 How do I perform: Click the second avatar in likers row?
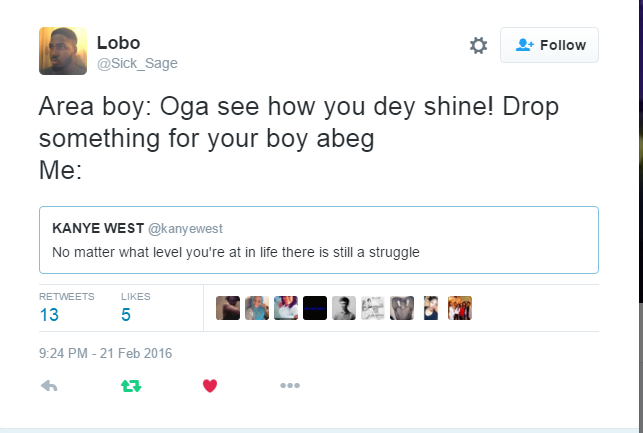[257, 307]
